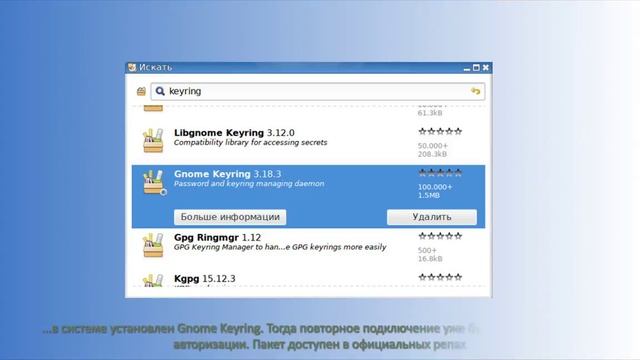Click the Искать window title icon
640x360 pixels.
click(132, 67)
